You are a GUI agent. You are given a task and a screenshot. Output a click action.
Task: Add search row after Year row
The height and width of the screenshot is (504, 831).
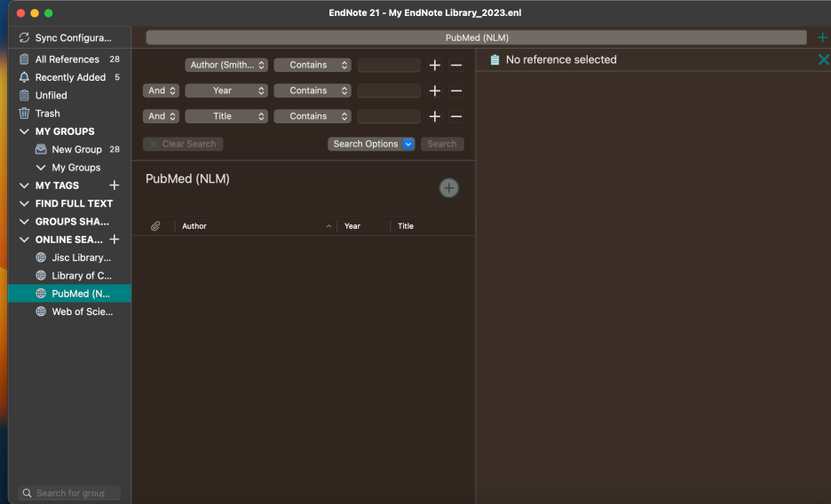coord(434,91)
